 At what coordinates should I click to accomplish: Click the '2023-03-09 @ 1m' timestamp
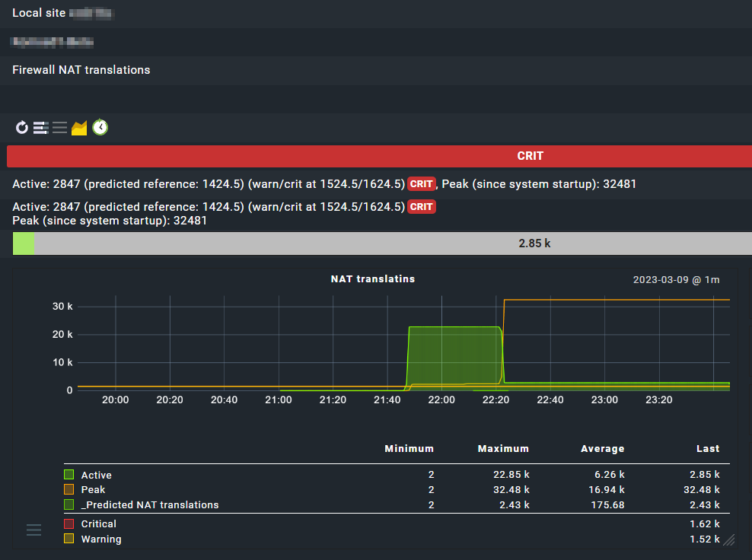(676, 280)
